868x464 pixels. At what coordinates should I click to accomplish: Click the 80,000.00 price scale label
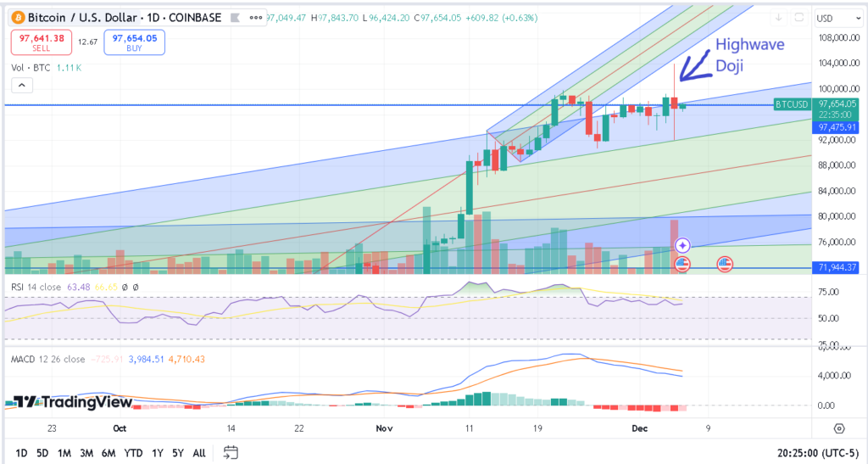(x=837, y=216)
